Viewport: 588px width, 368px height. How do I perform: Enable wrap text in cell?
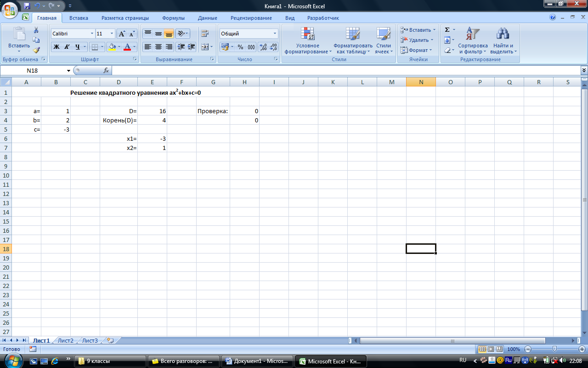[205, 34]
